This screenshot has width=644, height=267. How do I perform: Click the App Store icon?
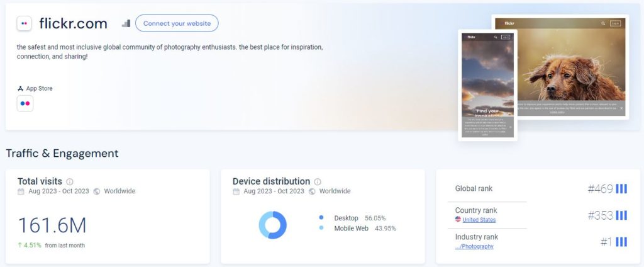tap(20, 88)
